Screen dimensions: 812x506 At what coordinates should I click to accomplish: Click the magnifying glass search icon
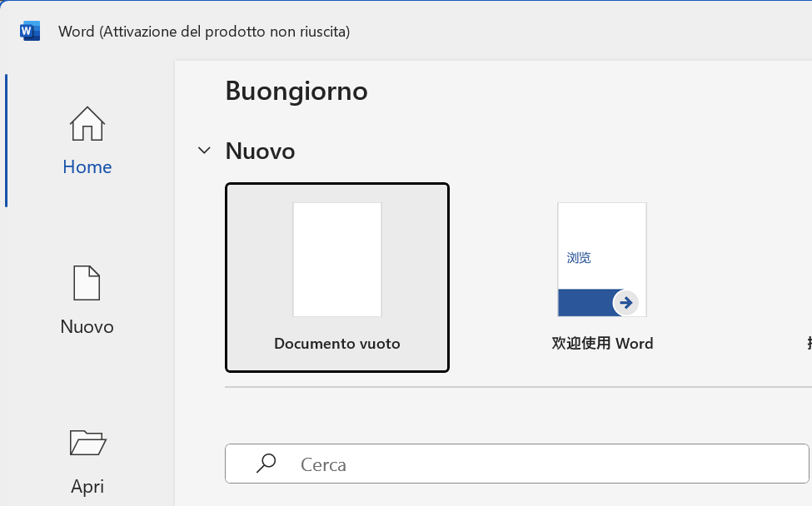[x=267, y=464]
